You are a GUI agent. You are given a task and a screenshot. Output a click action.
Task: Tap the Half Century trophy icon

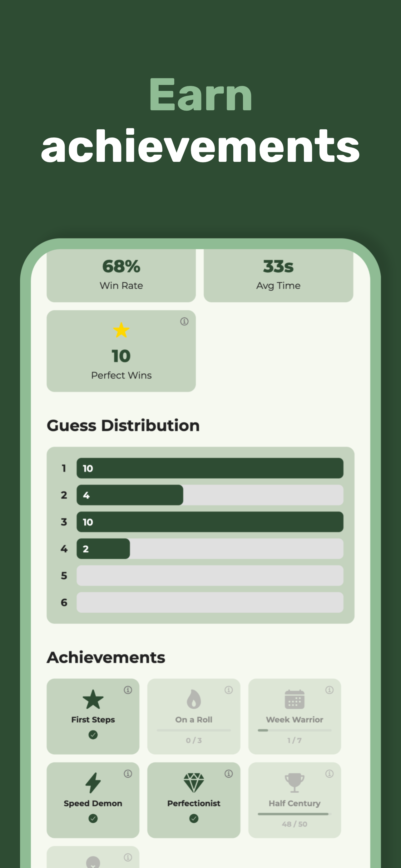point(295,782)
